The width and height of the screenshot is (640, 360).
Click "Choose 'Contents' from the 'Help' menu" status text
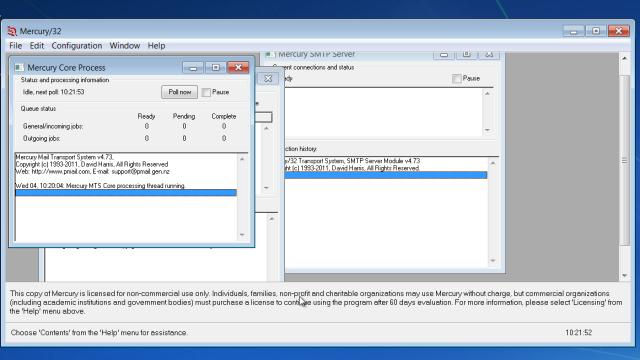[x=99, y=333]
